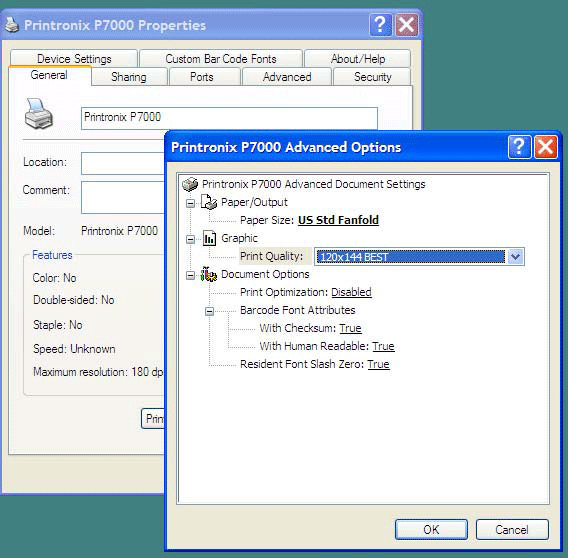
Task: Click the printer name input field
Action: (229, 118)
